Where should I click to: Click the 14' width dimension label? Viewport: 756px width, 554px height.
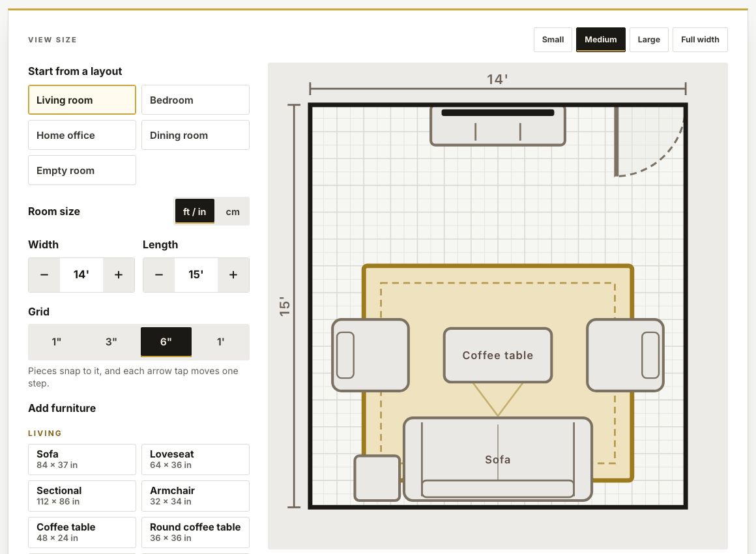pos(497,79)
